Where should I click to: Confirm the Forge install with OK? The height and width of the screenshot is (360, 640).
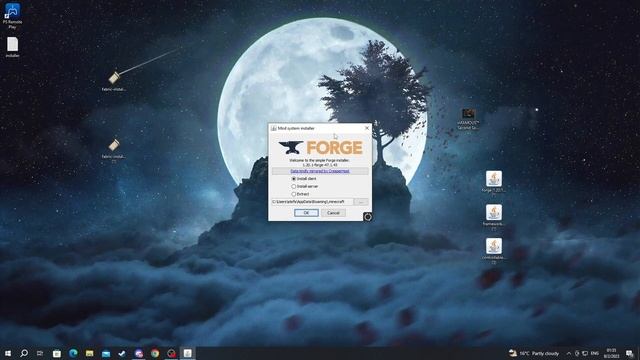306,213
